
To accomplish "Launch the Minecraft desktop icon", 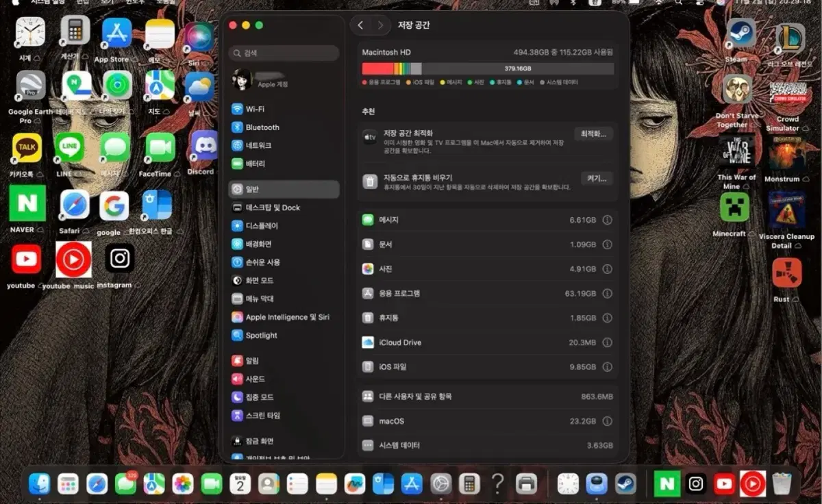I will tap(734, 207).
